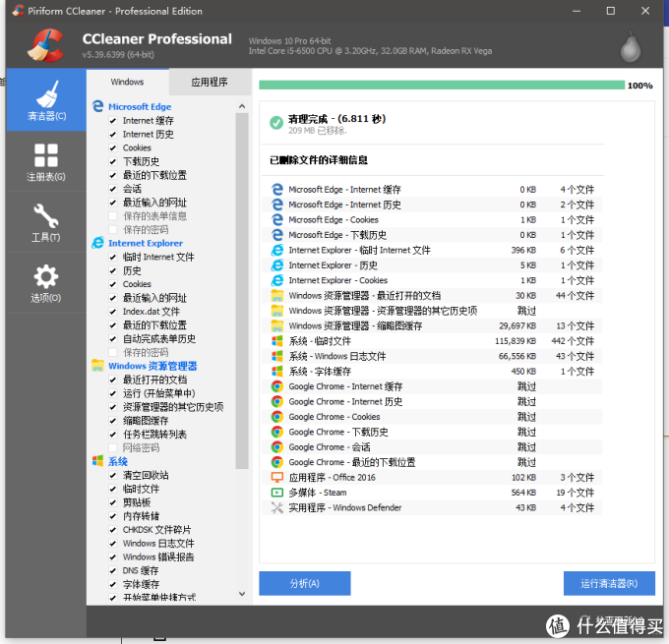This screenshot has width=669, height=644.
Task: Click the tree scroll down arrow
Action: pyautogui.click(x=242, y=594)
